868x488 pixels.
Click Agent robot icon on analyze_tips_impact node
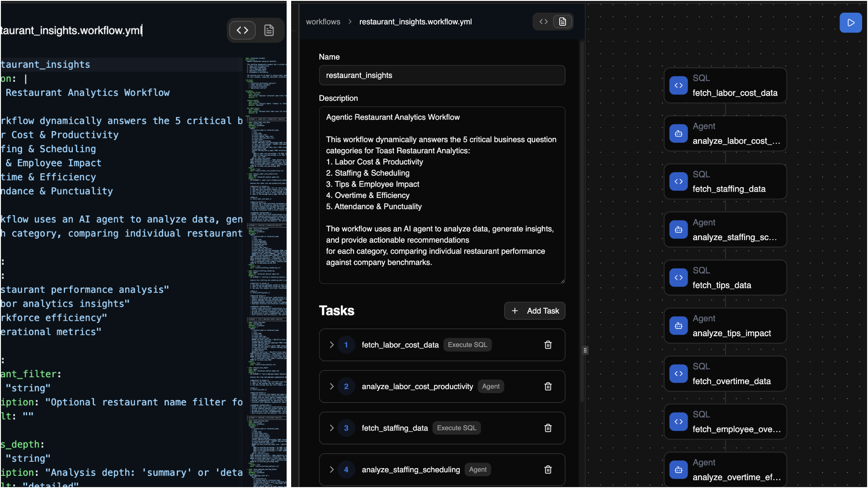(x=679, y=326)
